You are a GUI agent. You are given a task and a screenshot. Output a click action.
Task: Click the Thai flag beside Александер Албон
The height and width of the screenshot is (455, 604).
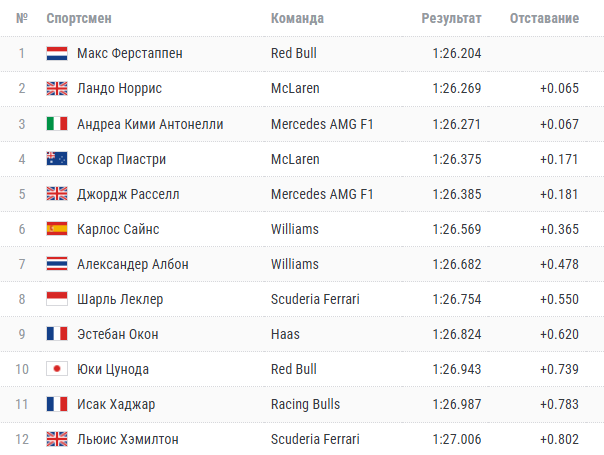57,264
